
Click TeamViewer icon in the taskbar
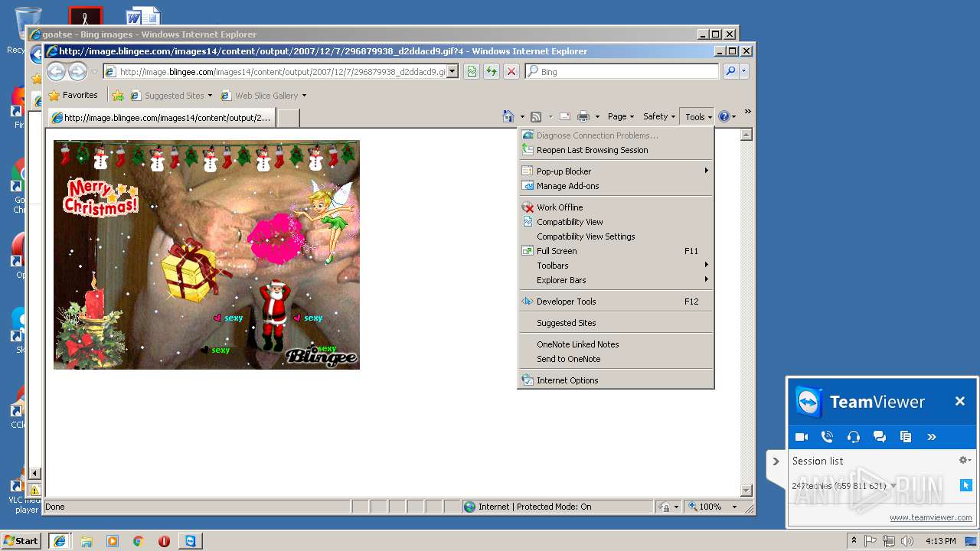point(190,541)
